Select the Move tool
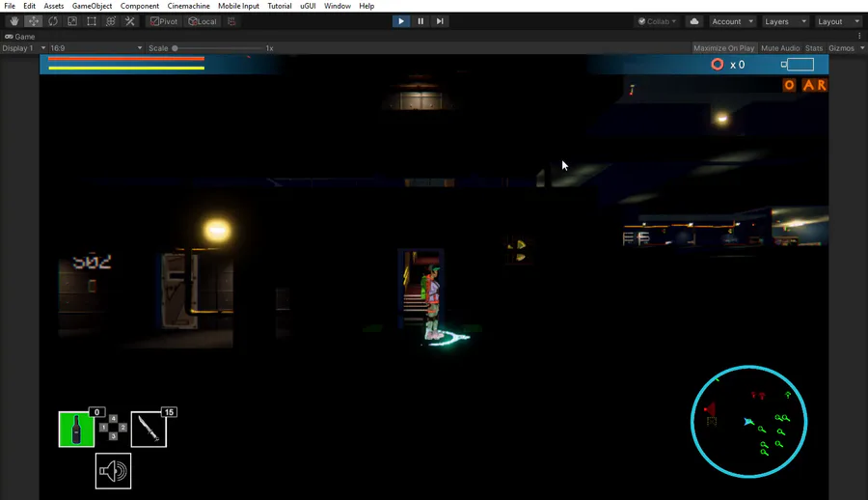 point(34,21)
